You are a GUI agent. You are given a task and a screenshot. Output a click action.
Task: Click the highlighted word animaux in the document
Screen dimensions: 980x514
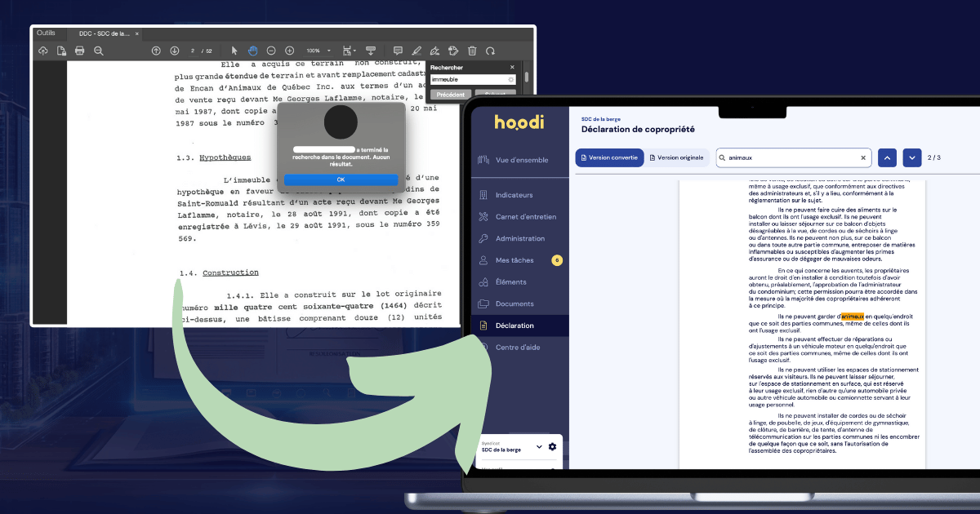[852, 317]
